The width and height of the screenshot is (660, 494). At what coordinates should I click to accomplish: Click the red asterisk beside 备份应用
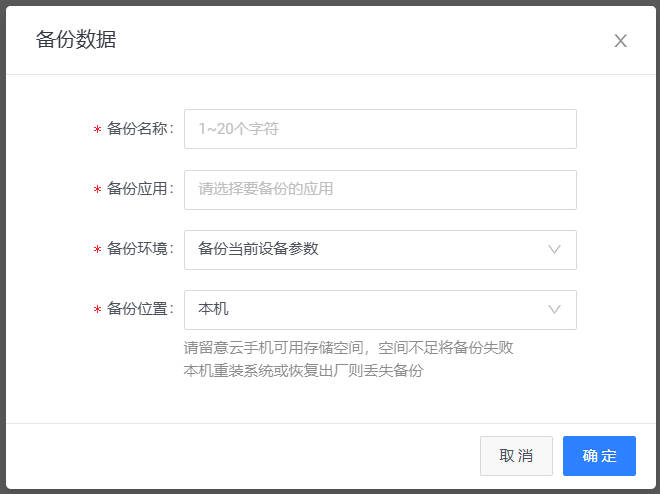(x=97, y=191)
